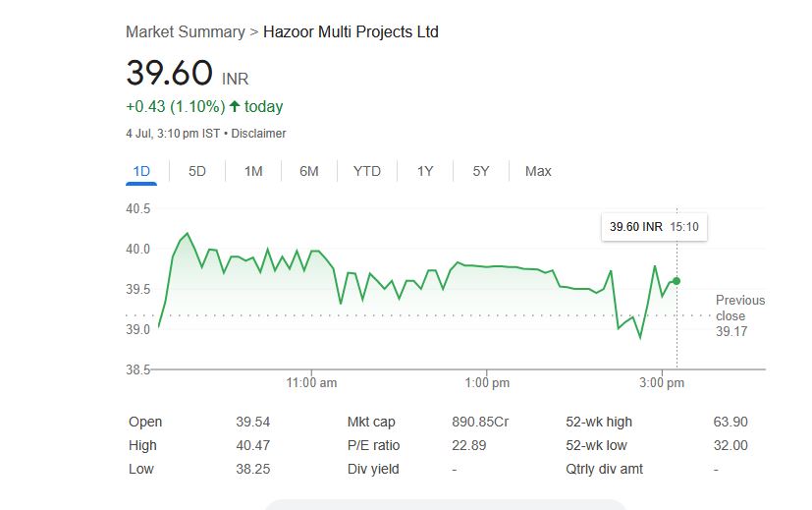Viewport: 812px width, 510px height.
Task: Select the YTD range tab
Action: pos(366,171)
